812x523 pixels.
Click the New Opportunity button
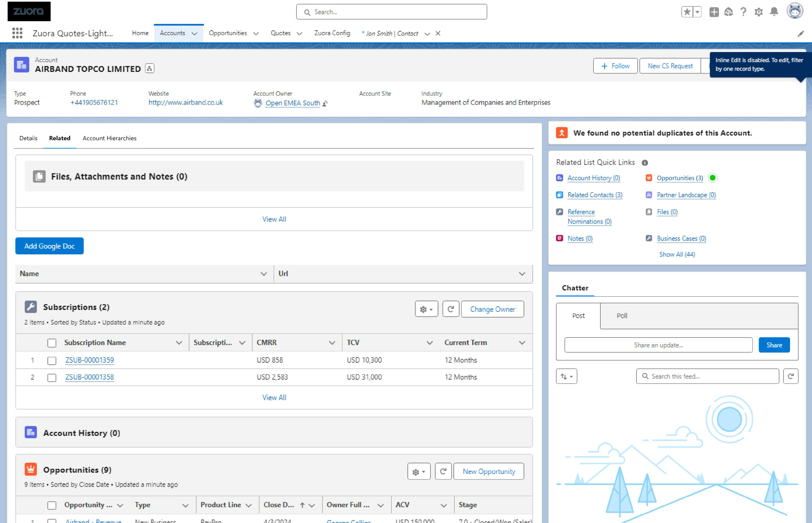pyautogui.click(x=488, y=471)
